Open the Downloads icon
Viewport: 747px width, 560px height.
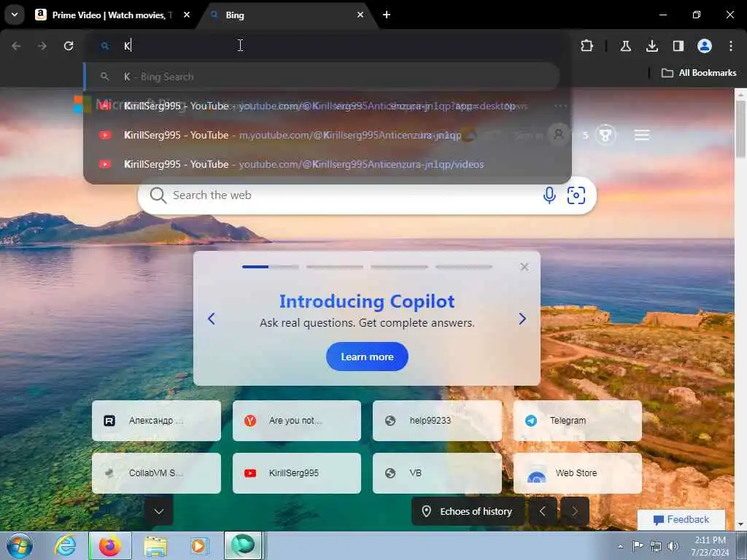pos(651,46)
